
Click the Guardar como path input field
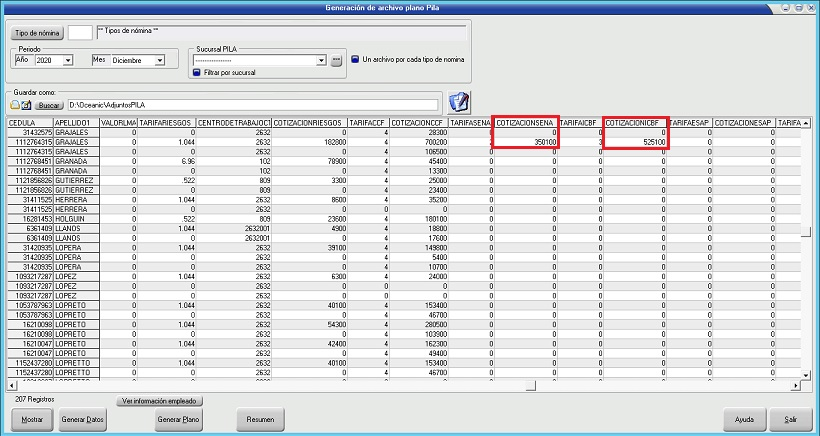click(252, 104)
